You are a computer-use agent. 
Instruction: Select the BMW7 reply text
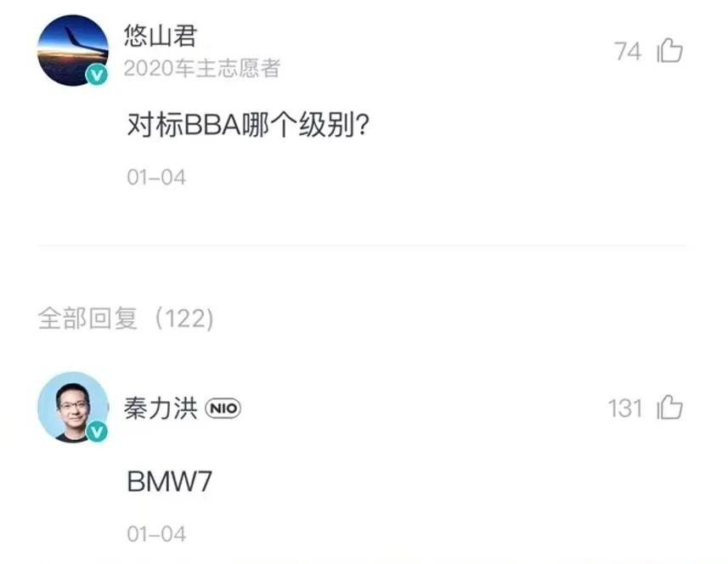[x=169, y=482]
